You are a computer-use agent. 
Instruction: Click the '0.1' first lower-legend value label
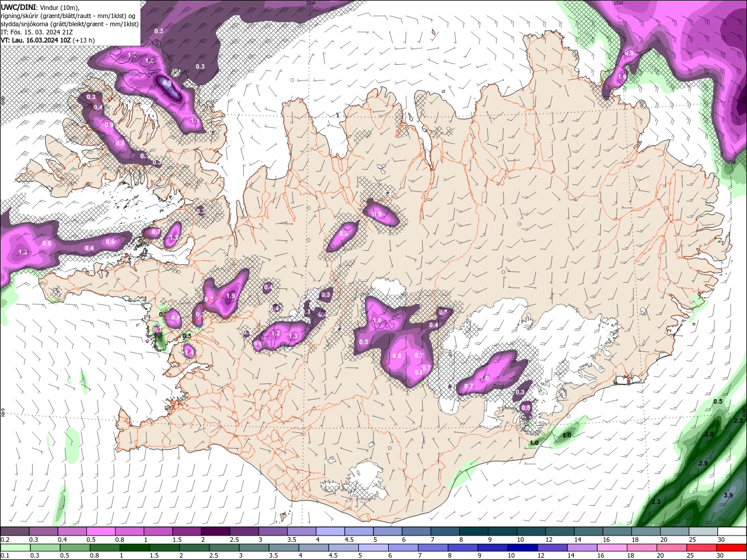(5, 556)
